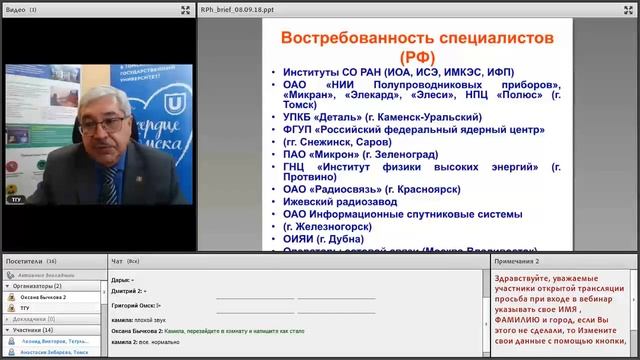
Task: Click the RPh_brief_08.09.18.ppt pod title
Action: 237,10
